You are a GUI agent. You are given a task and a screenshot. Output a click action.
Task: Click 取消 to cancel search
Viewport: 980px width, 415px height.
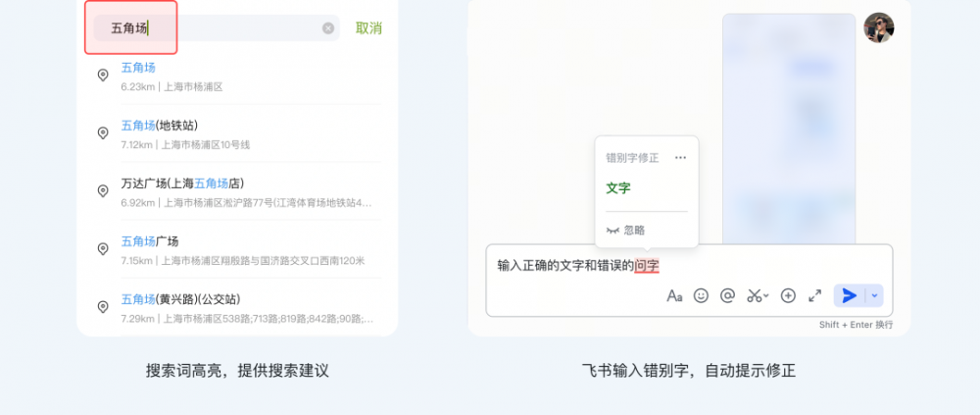368,28
